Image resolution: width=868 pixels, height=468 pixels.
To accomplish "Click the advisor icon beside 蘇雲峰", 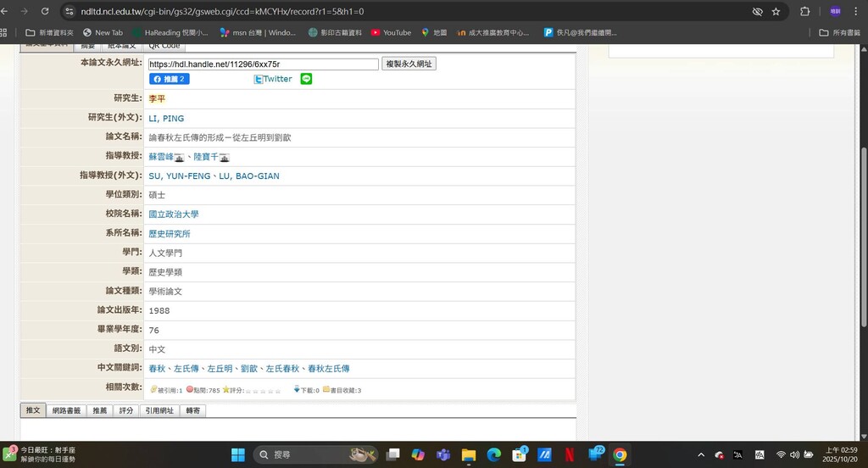I will (x=180, y=158).
